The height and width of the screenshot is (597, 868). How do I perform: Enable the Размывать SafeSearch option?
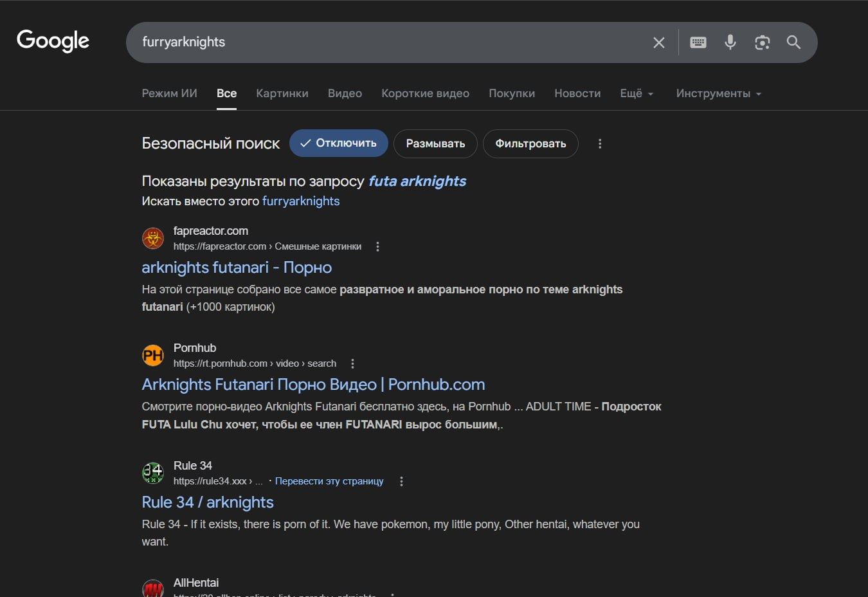click(435, 143)
